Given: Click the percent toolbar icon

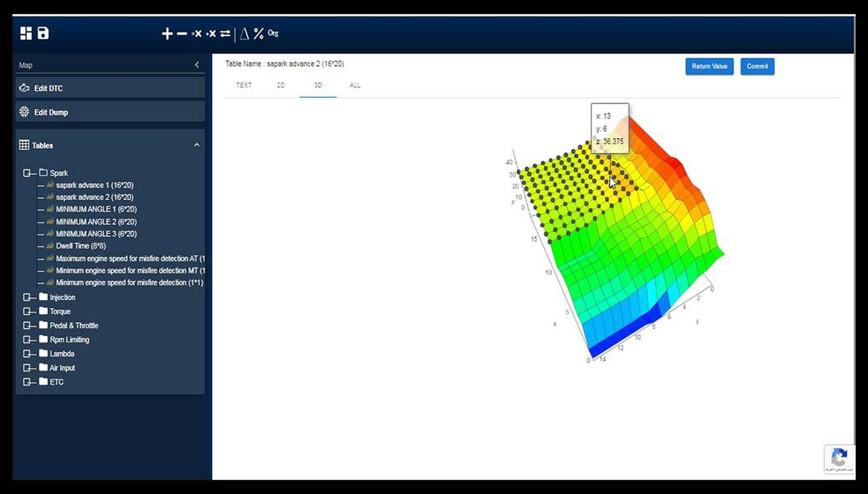Looking at the screenshot, I should pos(259,34).
